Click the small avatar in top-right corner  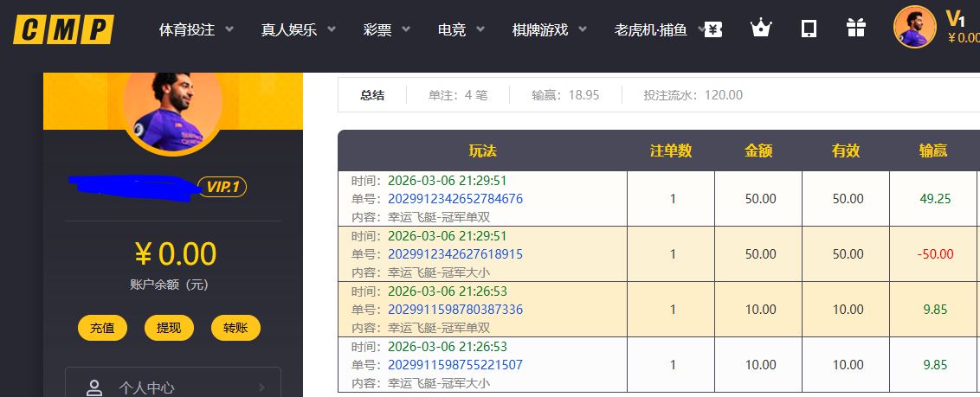[x=914, y=27]
